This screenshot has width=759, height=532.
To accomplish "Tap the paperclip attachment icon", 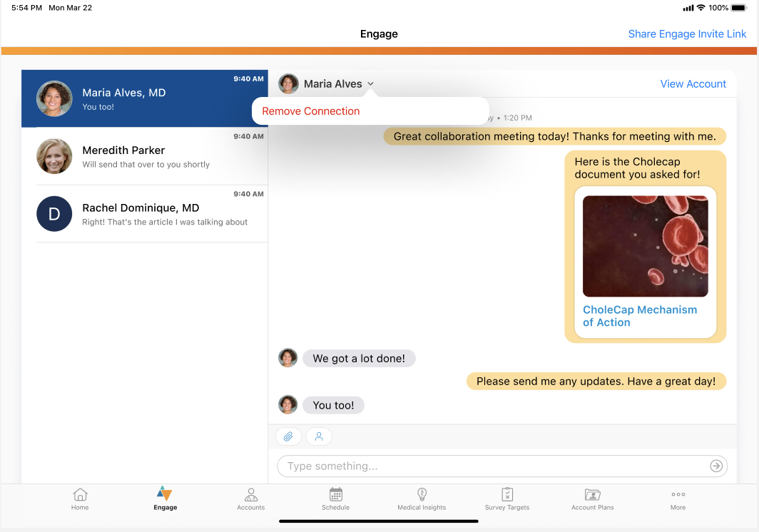I will pyautogui.click(x=288, y=436).
